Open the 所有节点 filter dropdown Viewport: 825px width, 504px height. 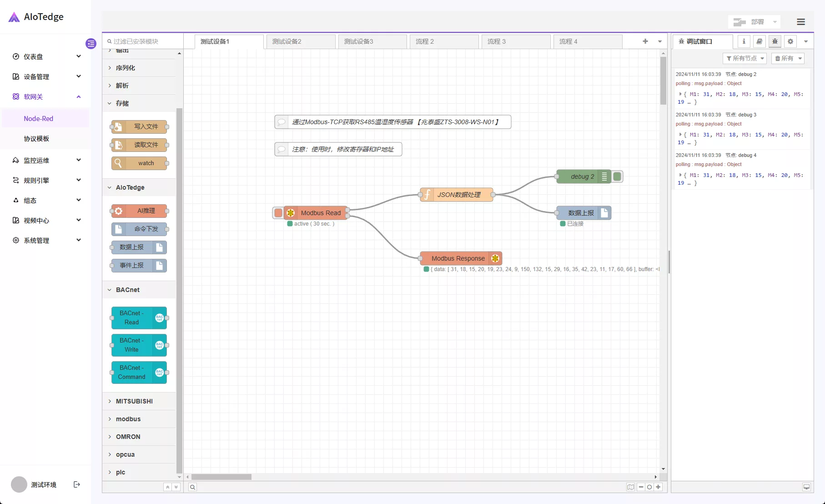pos(744,58)
